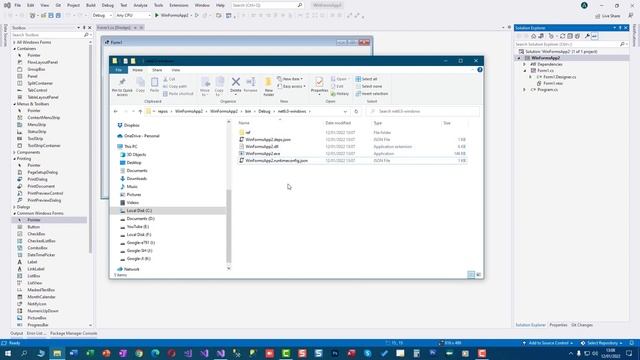Switch to the Share tab in File Explorer
Screen dimensions: 640x360
pos(157,70)
